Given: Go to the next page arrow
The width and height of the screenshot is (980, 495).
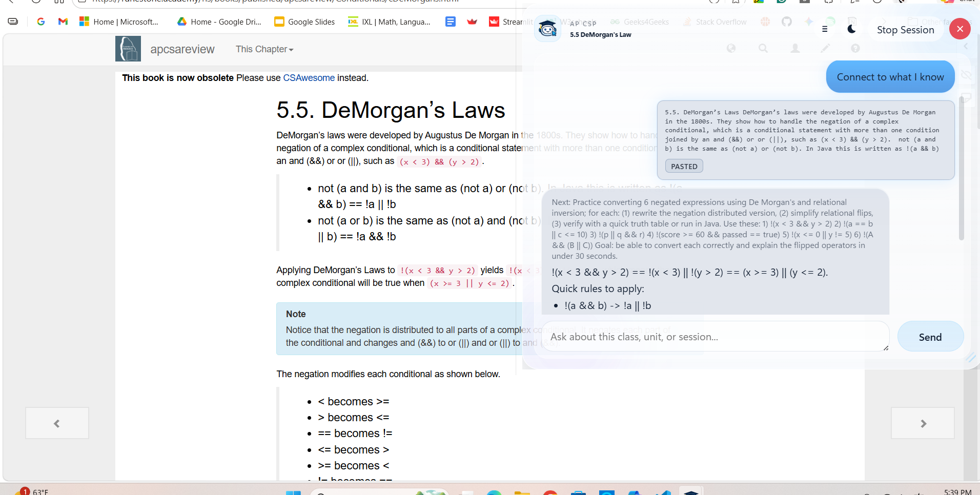Looking at the screenshot, I should pos(923,423).
